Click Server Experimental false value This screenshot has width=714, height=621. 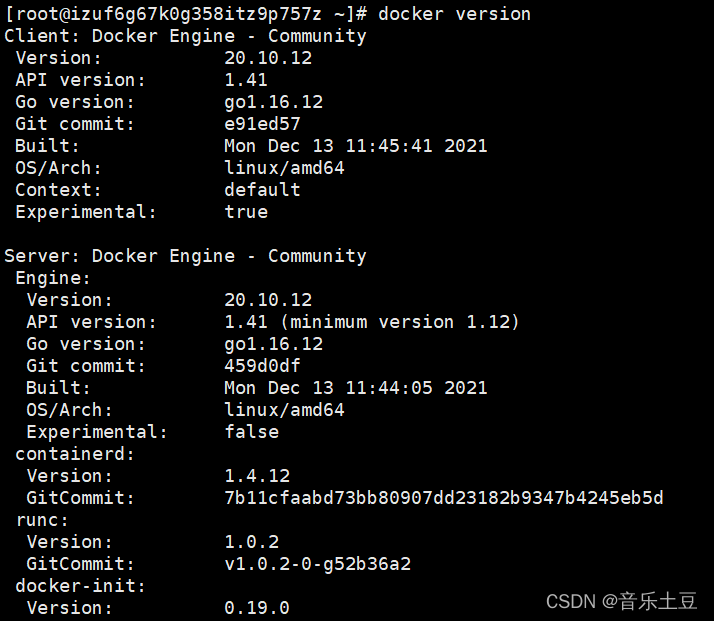251,432
